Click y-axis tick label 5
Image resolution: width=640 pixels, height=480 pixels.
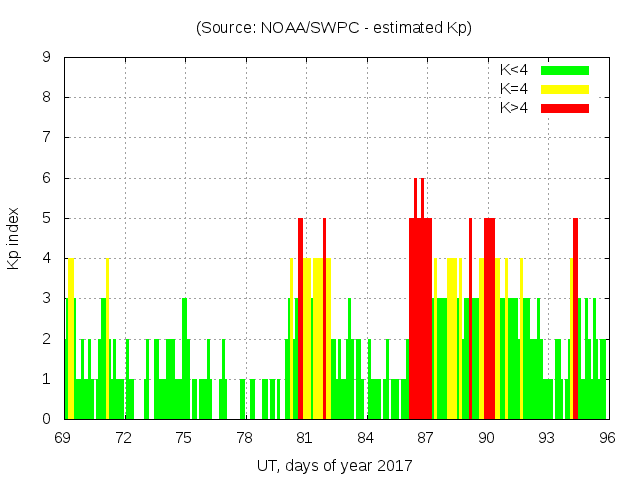(46, 218)
